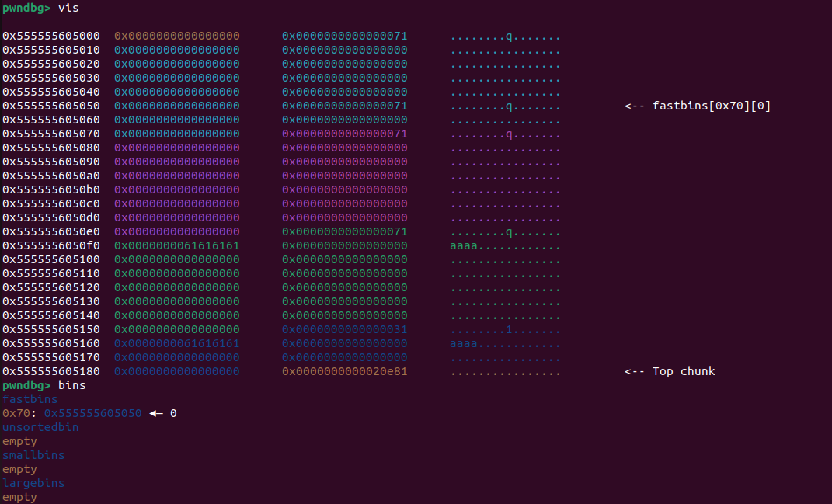Click the address 0x555555605070 in the left column

coord(50,134)
